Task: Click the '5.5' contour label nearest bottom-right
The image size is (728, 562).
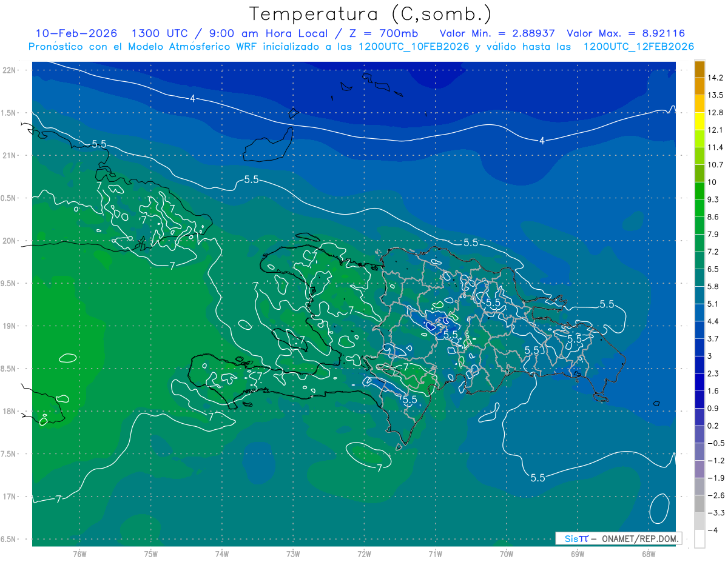Action: tap(538, 478)
